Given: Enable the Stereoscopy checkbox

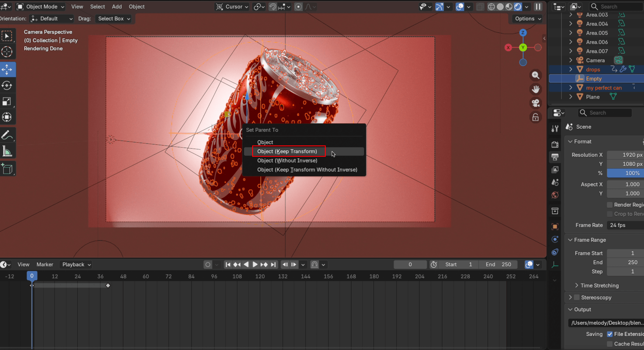Looking at the screenshot, I should [577, 298].
